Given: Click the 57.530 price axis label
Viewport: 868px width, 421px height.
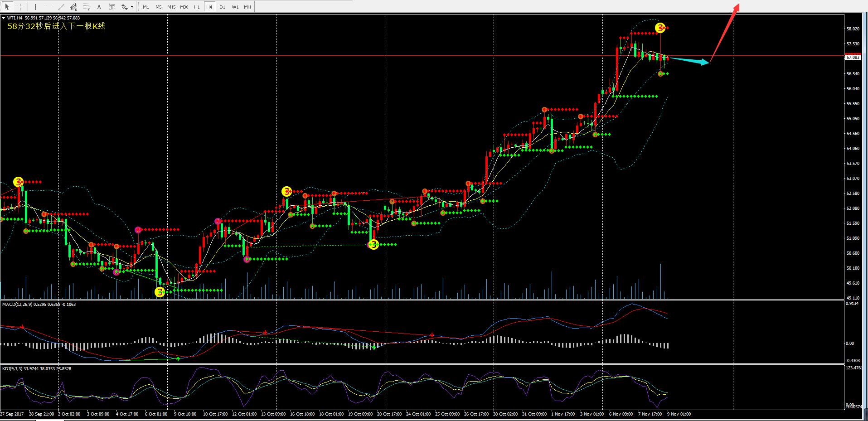Looking at the screenshot, I should point(853,44).
